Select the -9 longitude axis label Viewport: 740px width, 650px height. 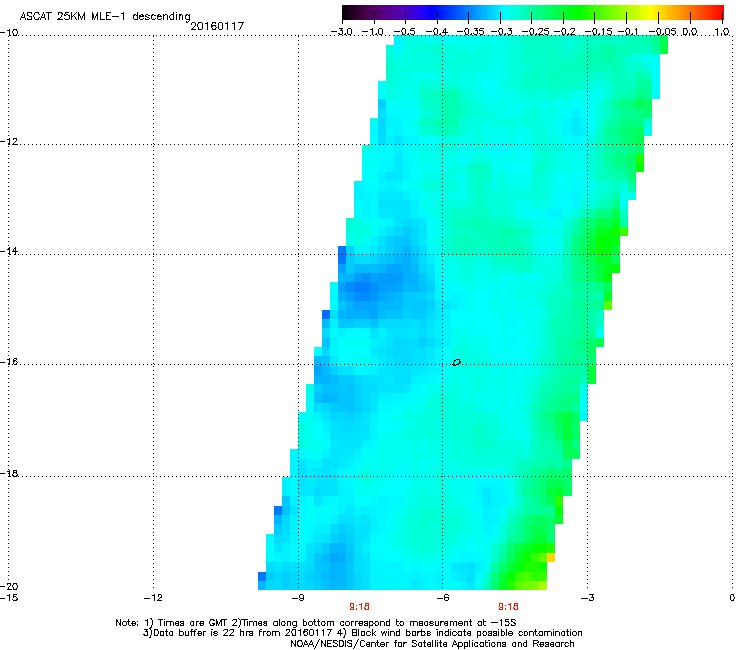click(297, 598)
